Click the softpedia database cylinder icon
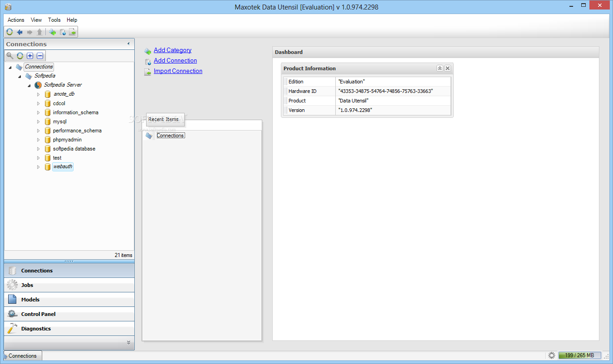This screenshot has height=364, width=613. pos(48,149)
